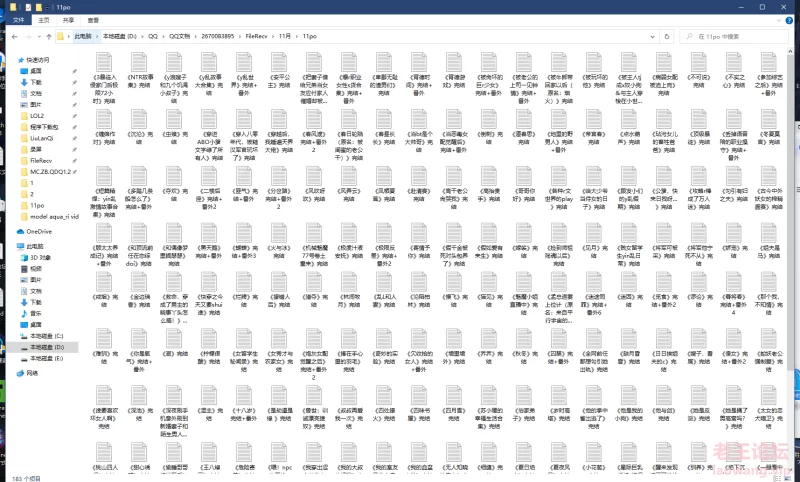Screen dimensions: 800x482
Task: Select 本地磁盘 (D:) in the sidebar
Action: point(46,347)
